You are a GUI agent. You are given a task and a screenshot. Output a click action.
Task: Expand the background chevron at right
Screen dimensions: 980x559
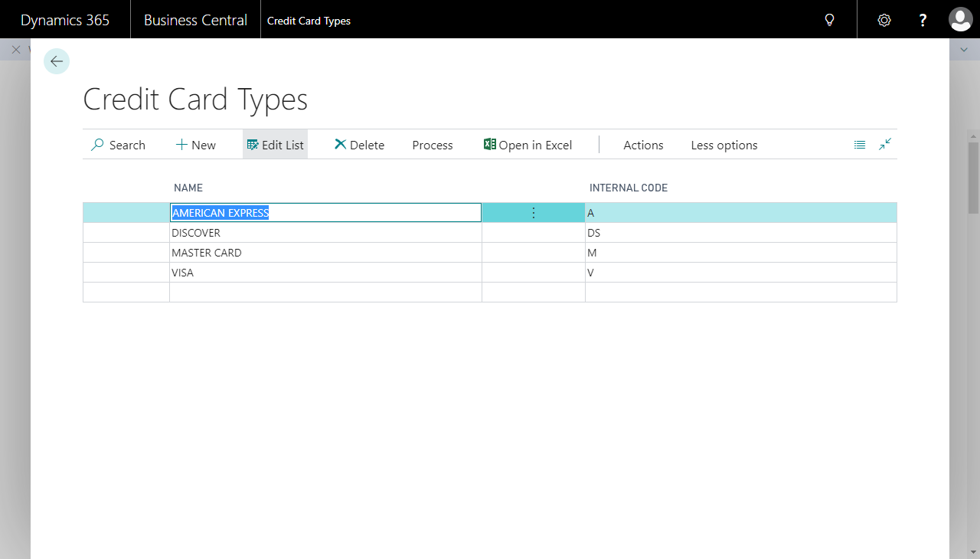(x=964, y=49)
